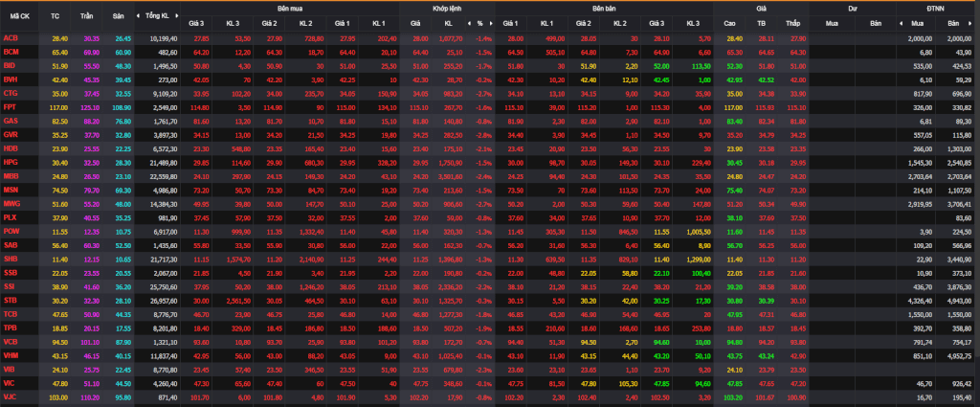Select the VHM stock symbol
Image resolution: width=980 pixels, height=407 pixels.
click(x=10, y=355)
